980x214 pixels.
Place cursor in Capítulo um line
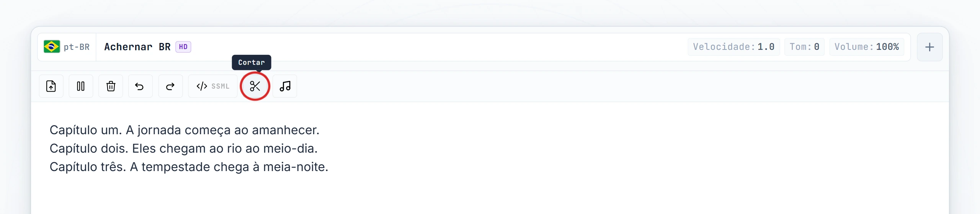[184, 130]
